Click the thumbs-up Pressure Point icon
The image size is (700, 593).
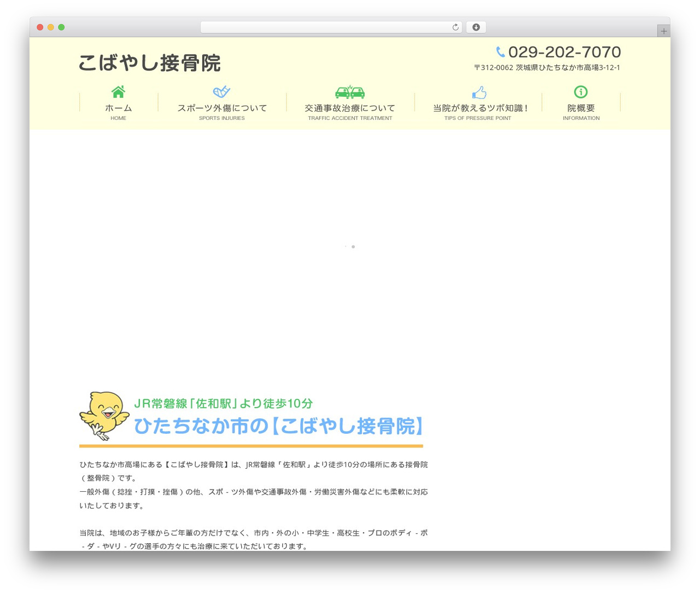[x=479, y=92]
